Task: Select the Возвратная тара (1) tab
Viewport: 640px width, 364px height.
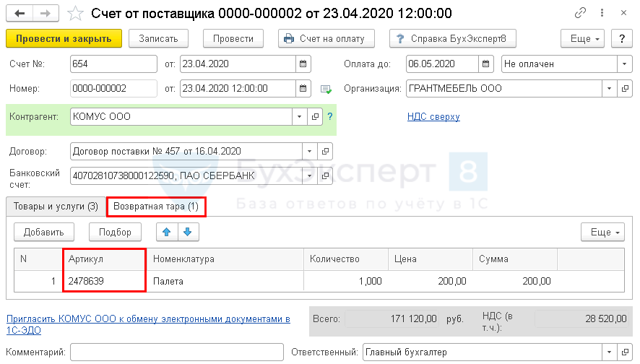Action: pyautogui.click(x=155, y=207)
